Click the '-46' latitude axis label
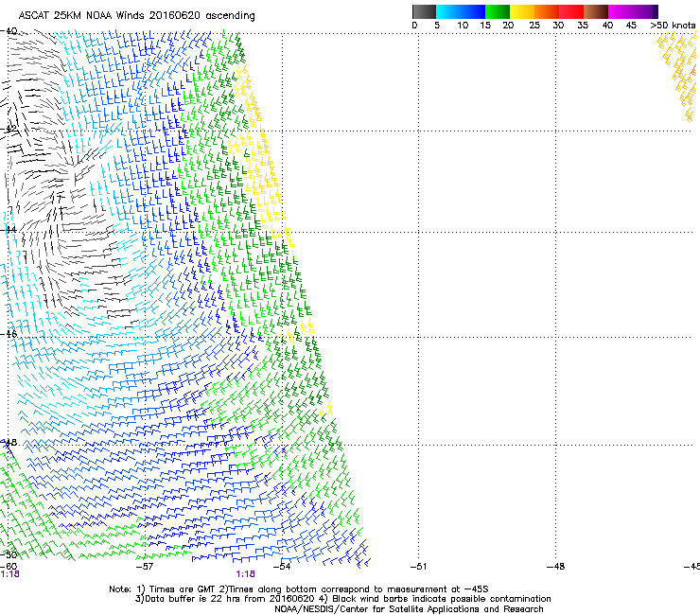 (x=9, y=334)
